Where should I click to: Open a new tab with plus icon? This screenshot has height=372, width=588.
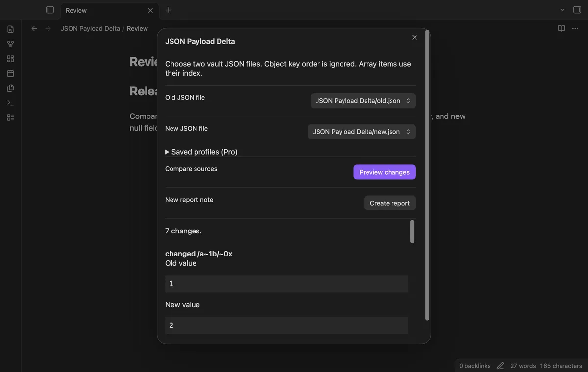coord(169,10)
